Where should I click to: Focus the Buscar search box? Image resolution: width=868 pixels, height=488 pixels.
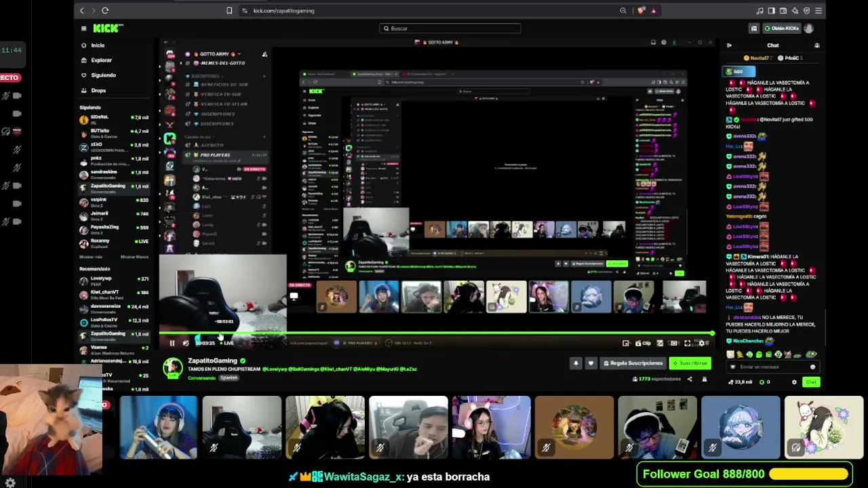point(450,28)
